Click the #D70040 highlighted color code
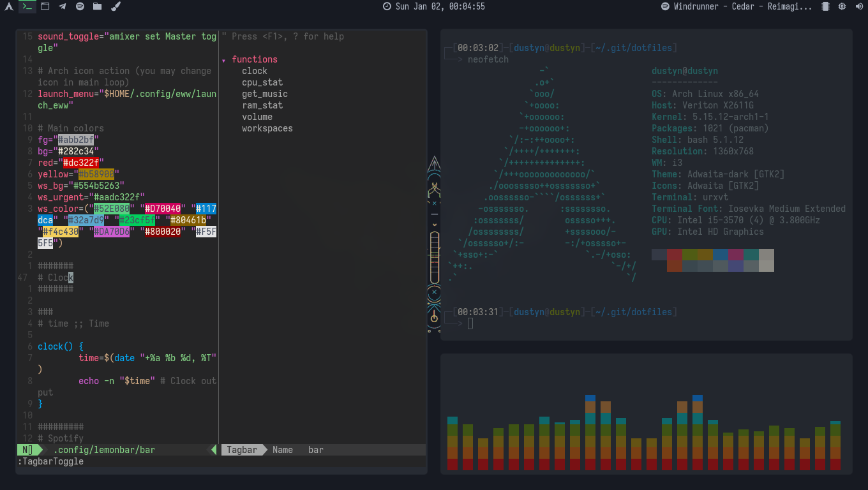The height and width of the screenshot is (490, 868). coord(163,209)
